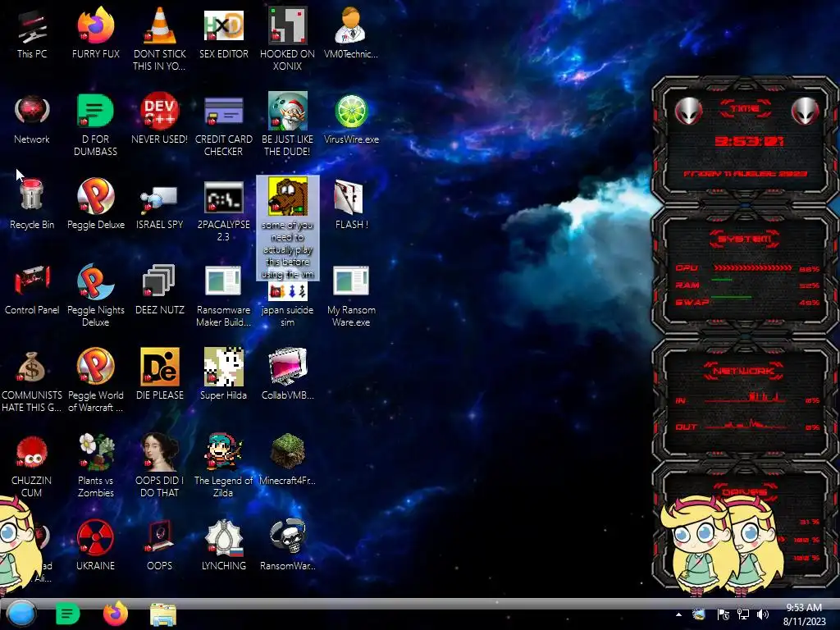Select the Super Hilda icon
This screenshot has width=840, height=630.
pyautogui.click(x=224, y=367)
